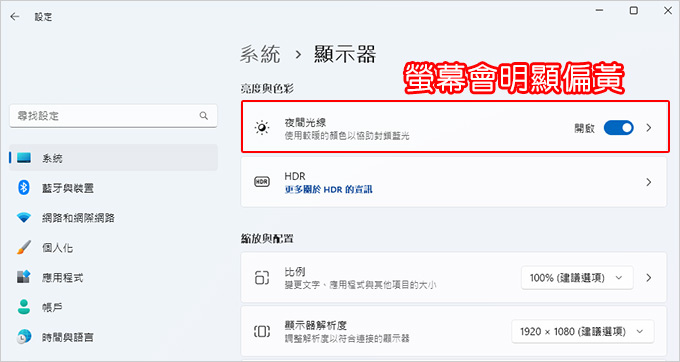
Task: Go to 系統 in the breadcrumb
Action: (260, 55)
